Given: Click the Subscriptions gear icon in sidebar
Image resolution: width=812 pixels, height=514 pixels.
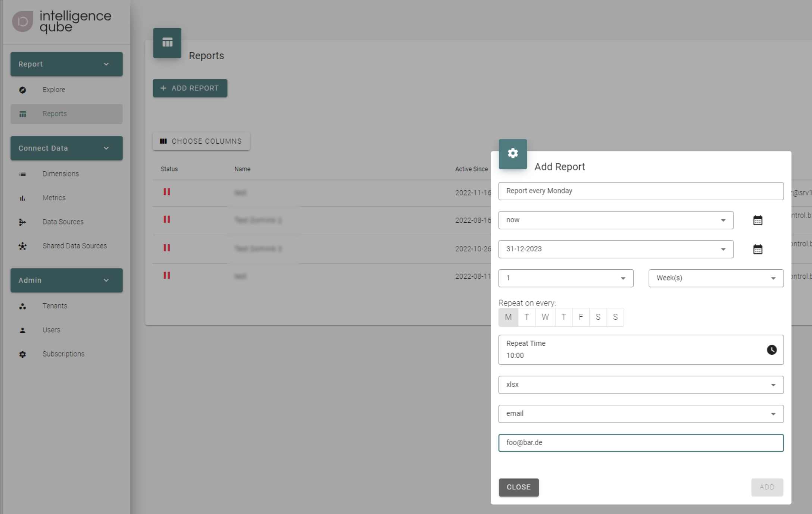Looking at the screenshot, I should [x=23, y=354].
